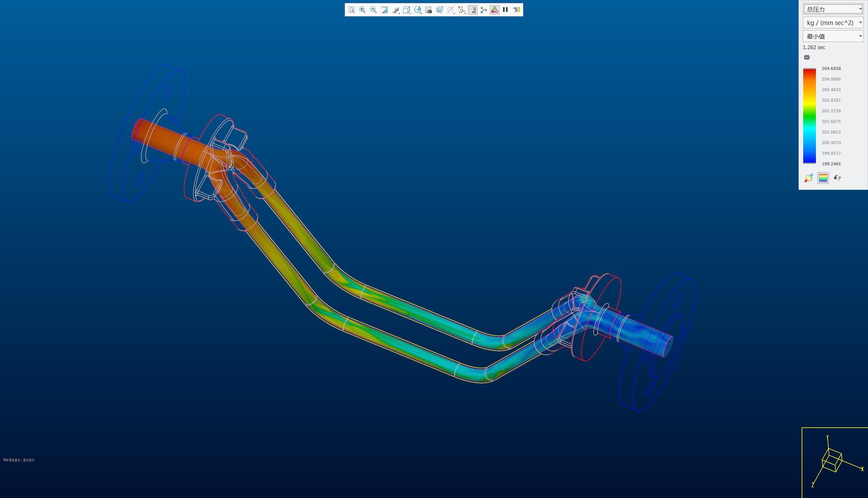Open the view manager icon
868x498 pixels.
click(x=417, y=10)
